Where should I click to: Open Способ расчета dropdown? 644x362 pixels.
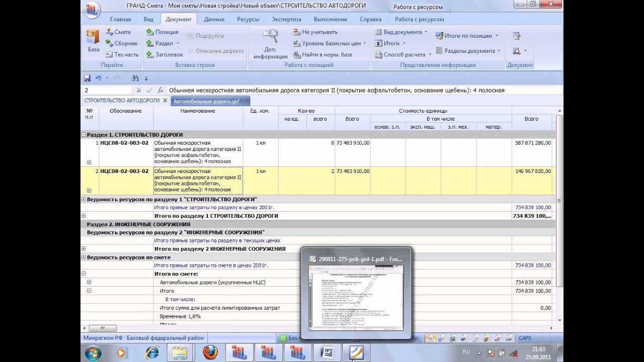click(x=404, y=54)
